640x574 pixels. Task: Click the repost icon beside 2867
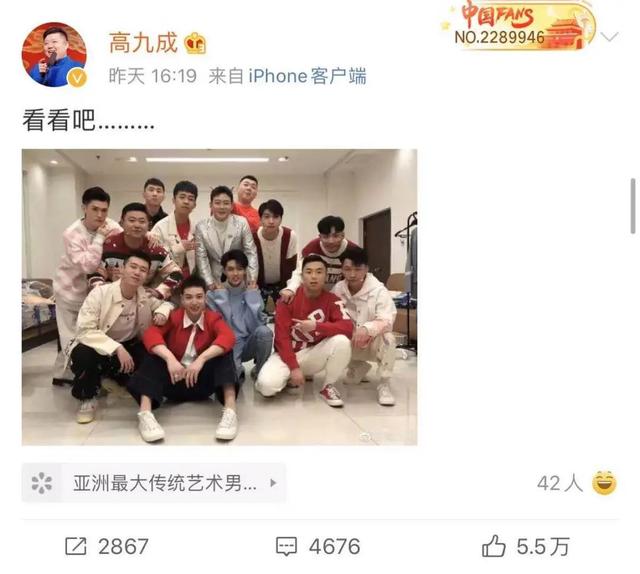coord(76,546)
